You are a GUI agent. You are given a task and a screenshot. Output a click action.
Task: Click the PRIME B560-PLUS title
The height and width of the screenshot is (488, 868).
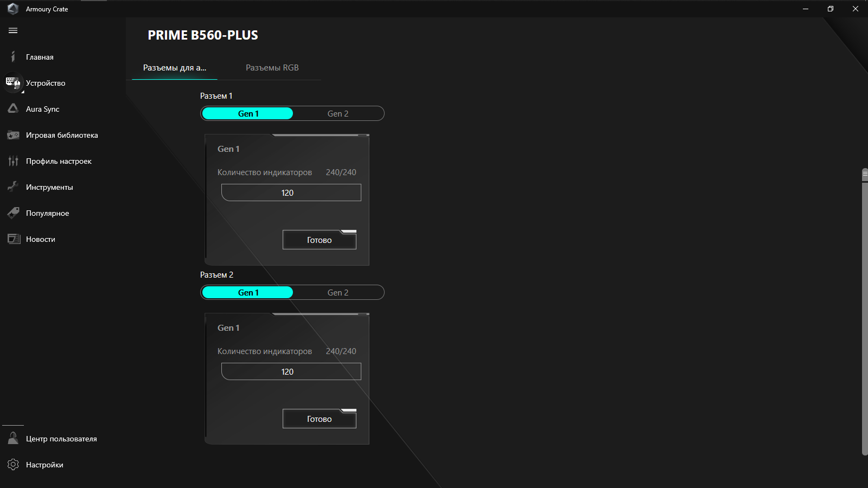pos(203,35)
